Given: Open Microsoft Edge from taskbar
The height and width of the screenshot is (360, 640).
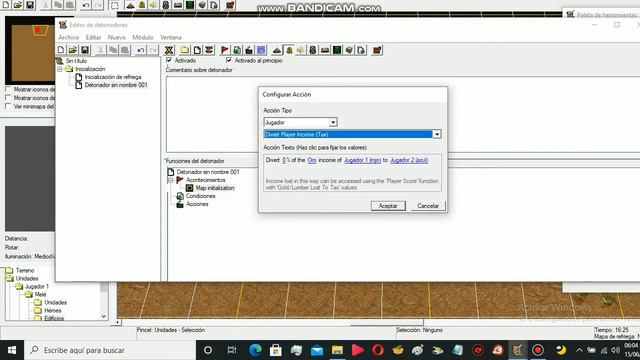Looking at the screenshot, I should (x=256, y=350).
